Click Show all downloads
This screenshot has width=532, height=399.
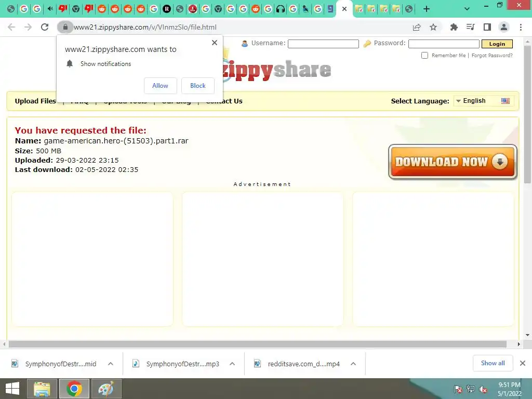click(493, 363)
